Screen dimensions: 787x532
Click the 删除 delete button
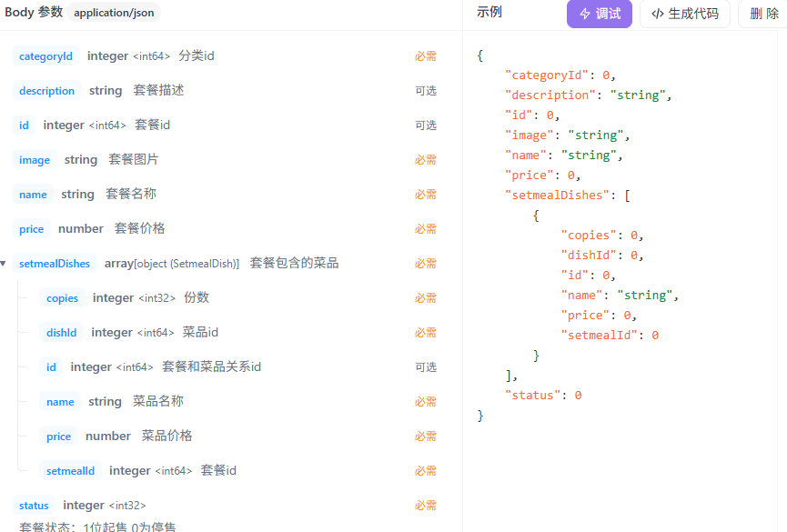click(763, 14)
